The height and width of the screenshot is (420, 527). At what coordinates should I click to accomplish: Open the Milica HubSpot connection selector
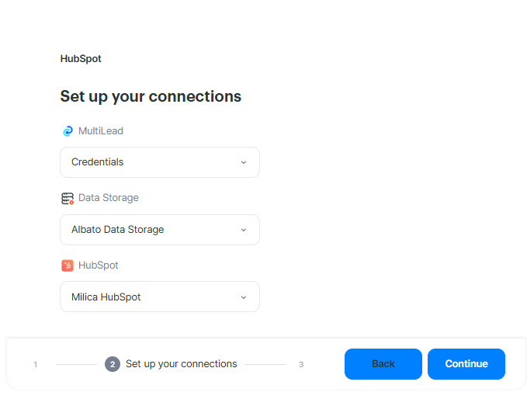coord(147,297)
